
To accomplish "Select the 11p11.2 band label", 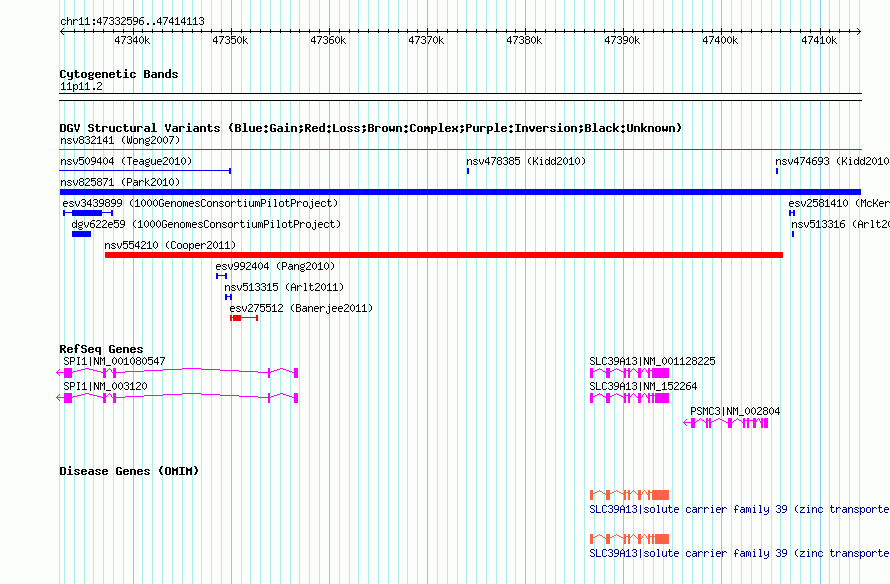I will pyautogui.click(x=81, y=86).
